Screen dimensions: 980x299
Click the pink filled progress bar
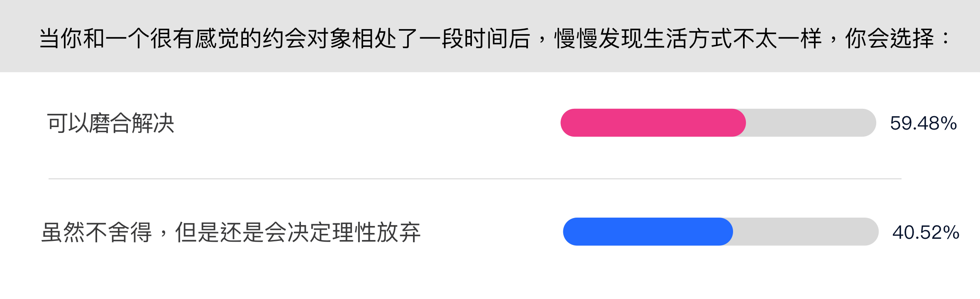tap(653, 123)
